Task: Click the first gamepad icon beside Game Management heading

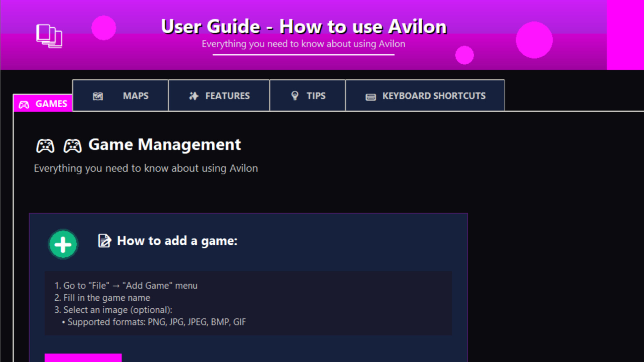Action: tap(45, 145)
